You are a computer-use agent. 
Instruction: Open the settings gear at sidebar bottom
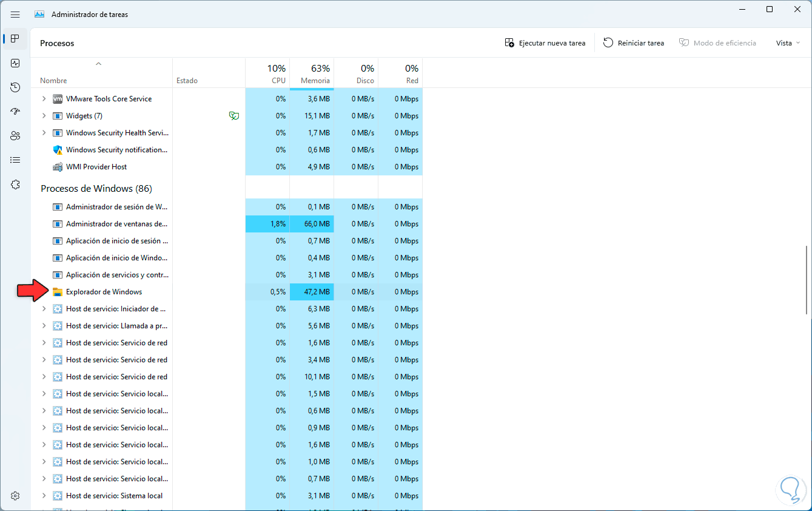(x=15, y=496)
